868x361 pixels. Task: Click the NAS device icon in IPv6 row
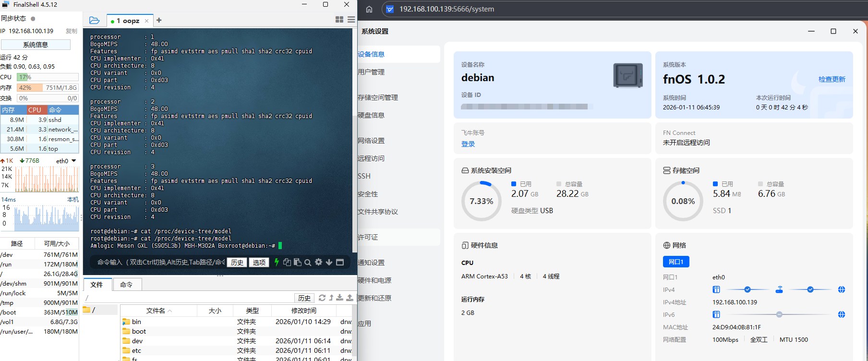pyautogui.click(x=716, y=314)
